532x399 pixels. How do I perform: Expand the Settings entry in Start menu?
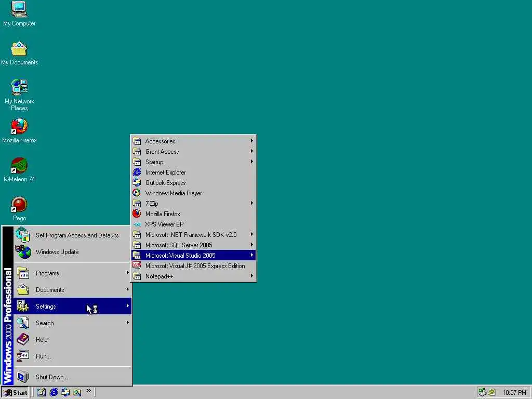(72, 307)
